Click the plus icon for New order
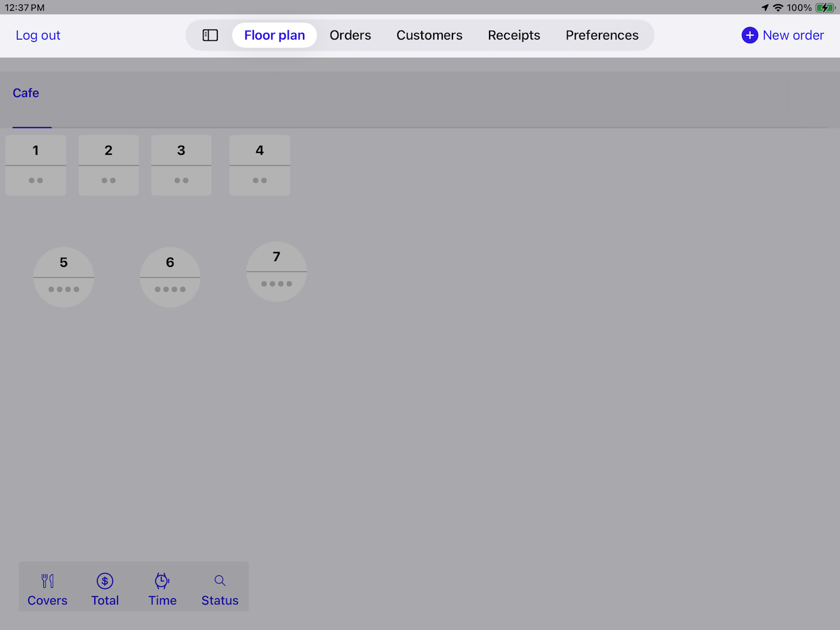 click(749, 35)
